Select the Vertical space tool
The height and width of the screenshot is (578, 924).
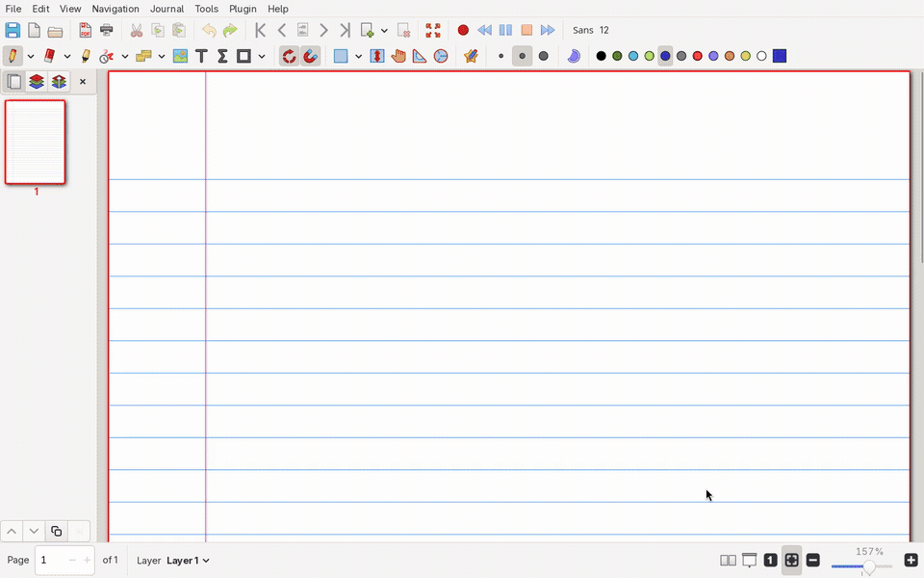coord(377,56)
